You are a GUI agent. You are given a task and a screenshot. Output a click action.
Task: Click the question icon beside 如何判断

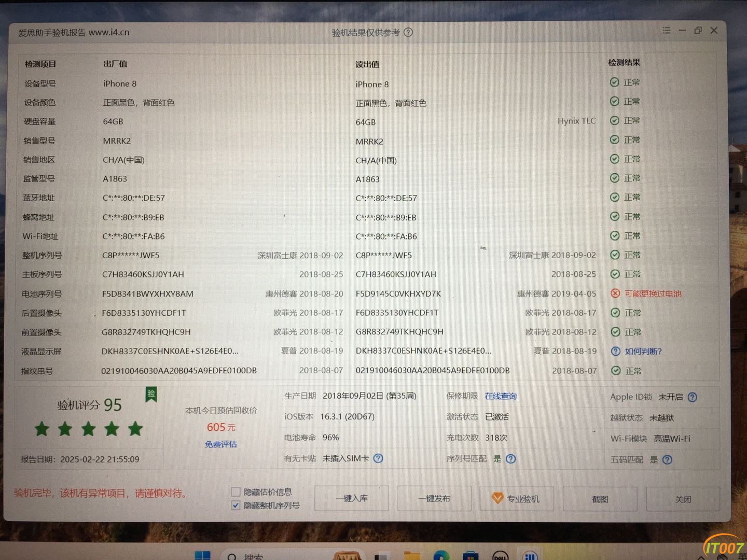tap(616, 352)
